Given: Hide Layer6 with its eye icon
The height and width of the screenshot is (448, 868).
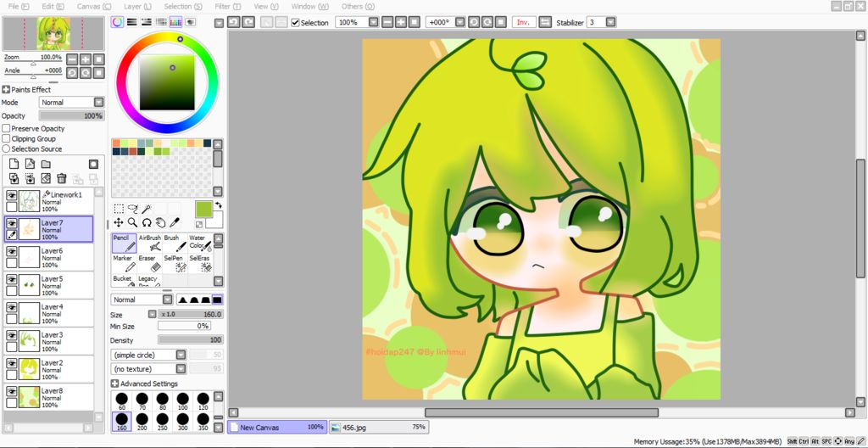Looking at the screenshot, I should 11,251.
